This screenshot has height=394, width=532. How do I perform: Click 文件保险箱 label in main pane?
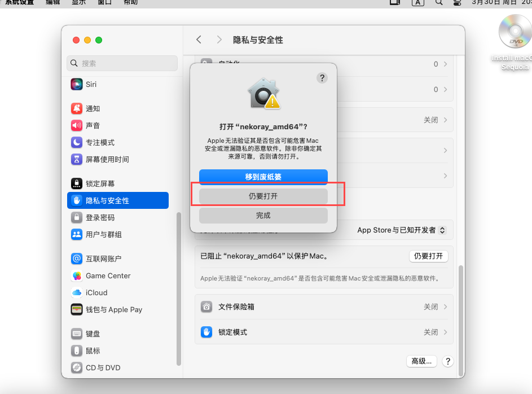click(236, 307)
